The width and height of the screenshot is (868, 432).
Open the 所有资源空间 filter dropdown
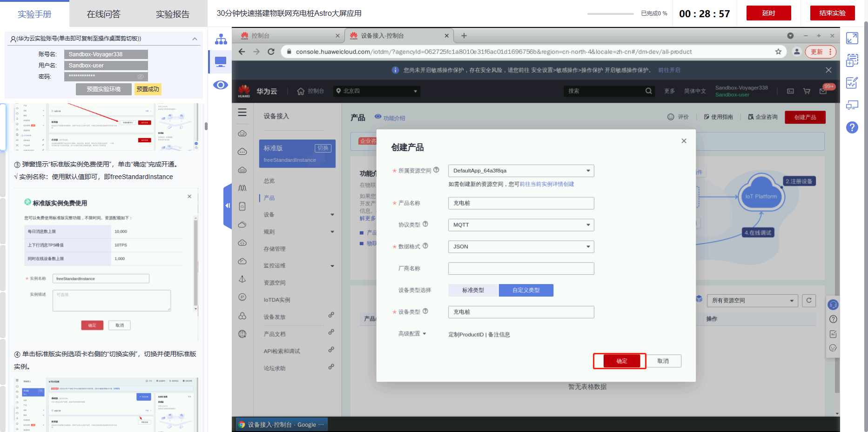(x=752, y=301)
